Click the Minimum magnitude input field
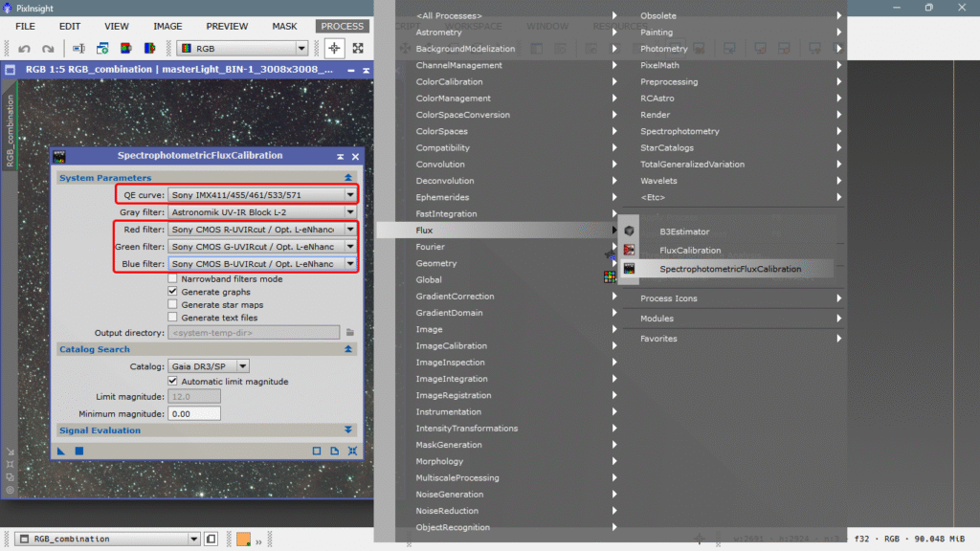 point(193,413)
